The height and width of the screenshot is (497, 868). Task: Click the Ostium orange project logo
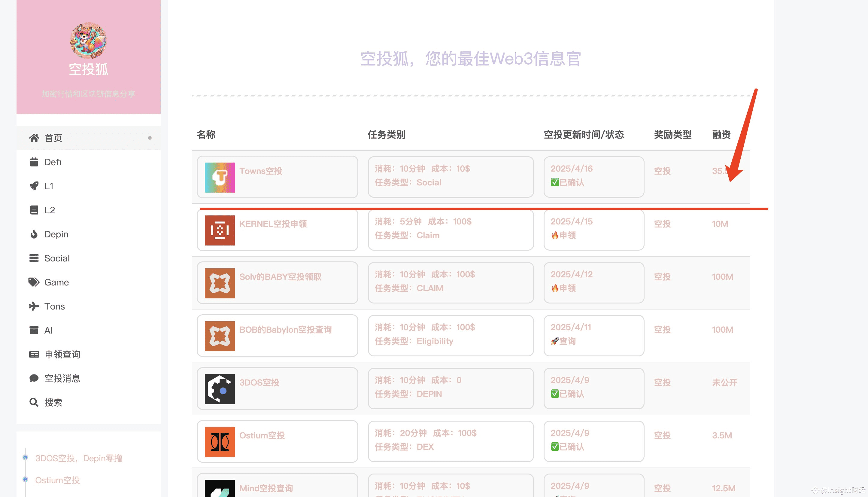click(219, 441)
